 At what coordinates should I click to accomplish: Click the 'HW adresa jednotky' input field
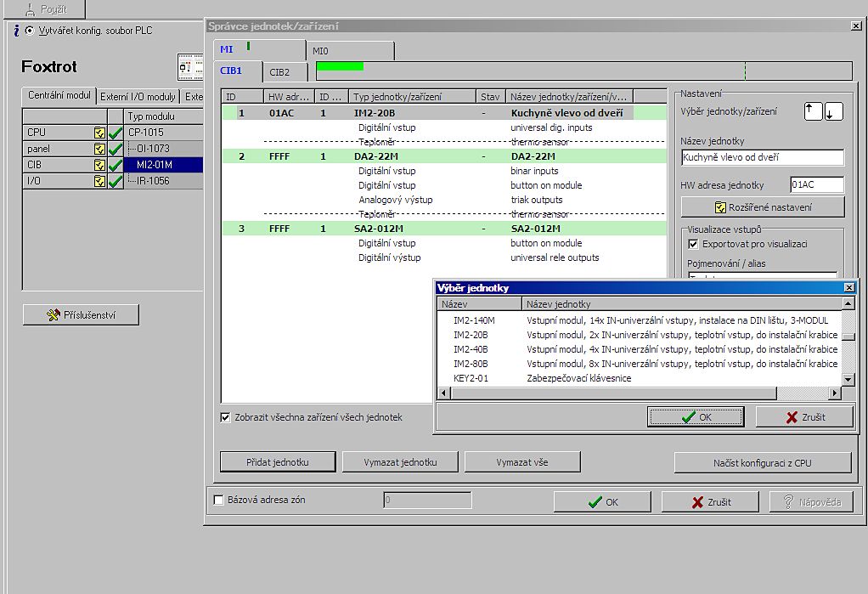(815, 184)
